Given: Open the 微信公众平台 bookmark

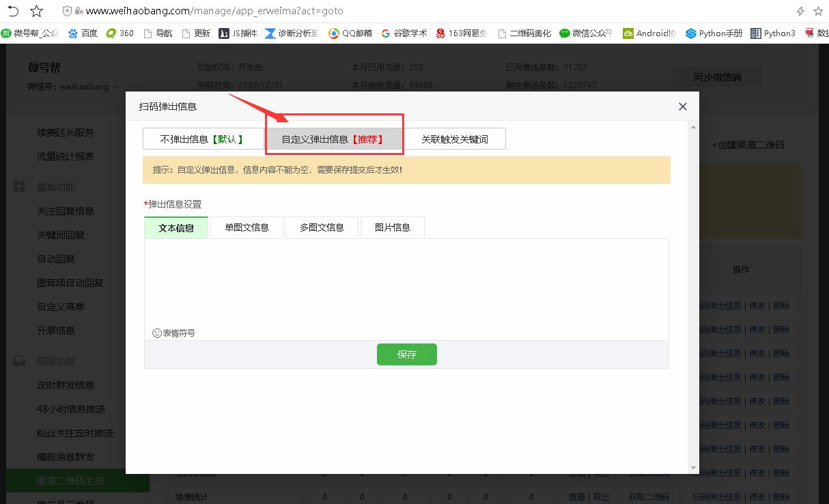Looking at the screenshot, I should (x=586, y=33).
